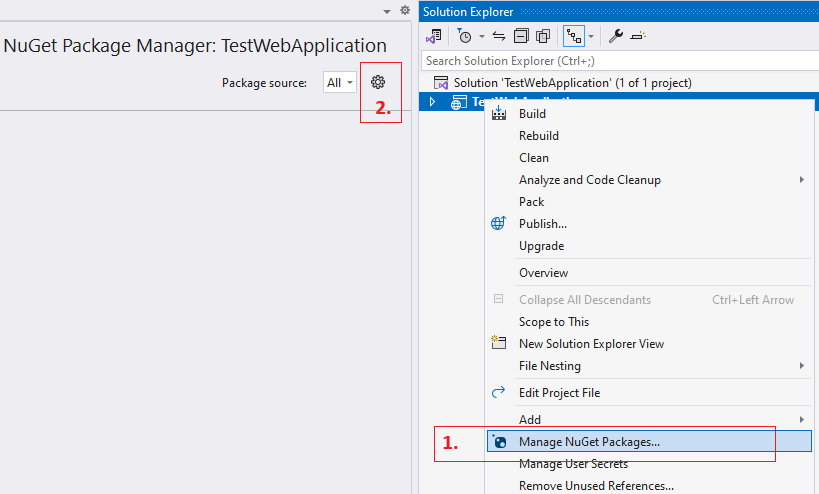
Task: Expand the Add submenu arrow
Action: [802, 419]
